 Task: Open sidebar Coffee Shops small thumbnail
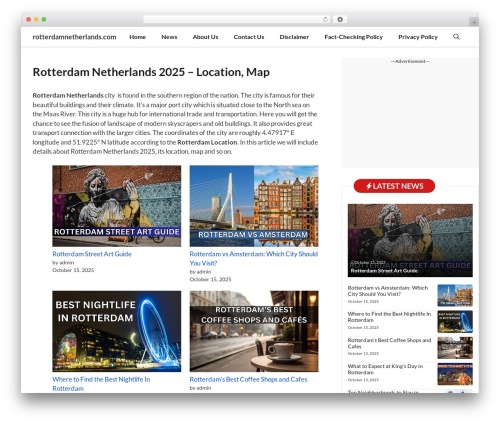coord(455,348)
